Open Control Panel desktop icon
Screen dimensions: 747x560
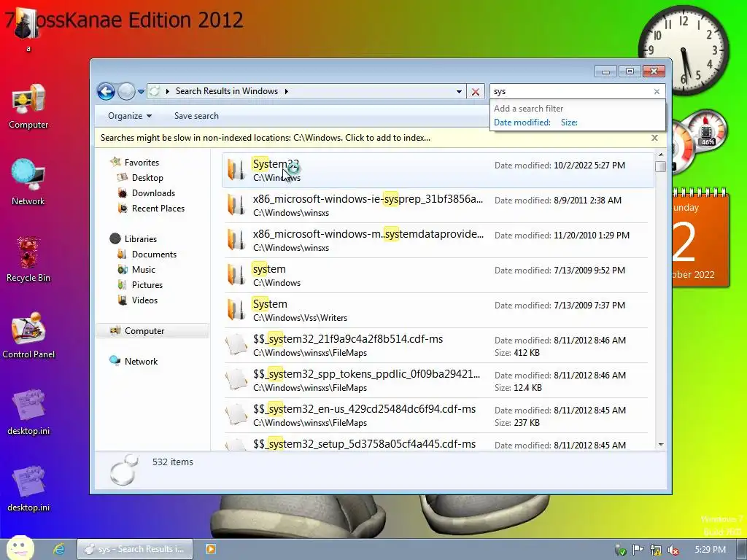[x=28, y=335]
